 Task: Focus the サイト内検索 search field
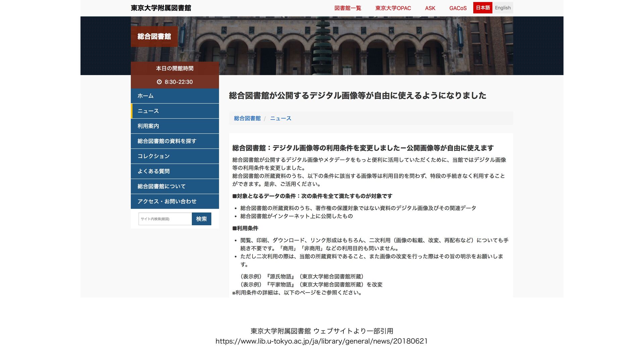(165, 219)
